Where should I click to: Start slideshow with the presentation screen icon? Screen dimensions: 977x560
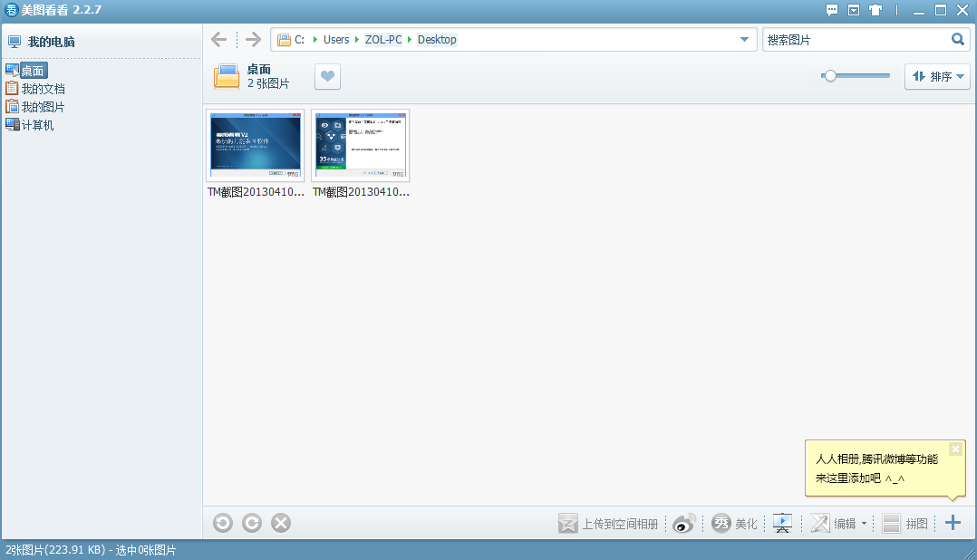click(783, 523)
